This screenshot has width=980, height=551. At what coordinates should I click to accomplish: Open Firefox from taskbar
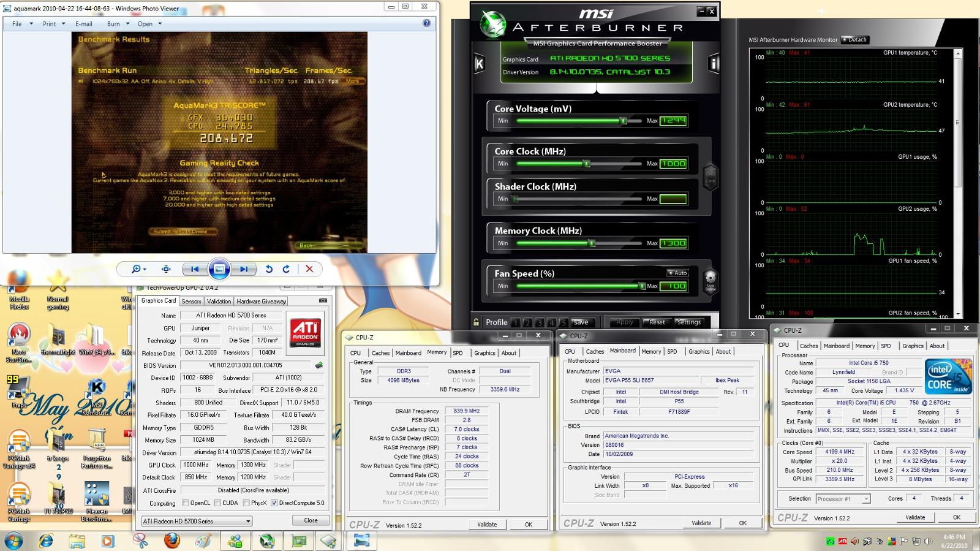click(x=172, y=541)
